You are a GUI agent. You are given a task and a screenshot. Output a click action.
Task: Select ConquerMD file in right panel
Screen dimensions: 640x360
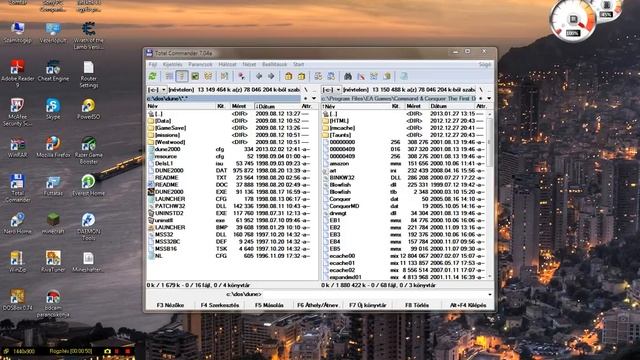pyautogui.click(x=404, y=206)
